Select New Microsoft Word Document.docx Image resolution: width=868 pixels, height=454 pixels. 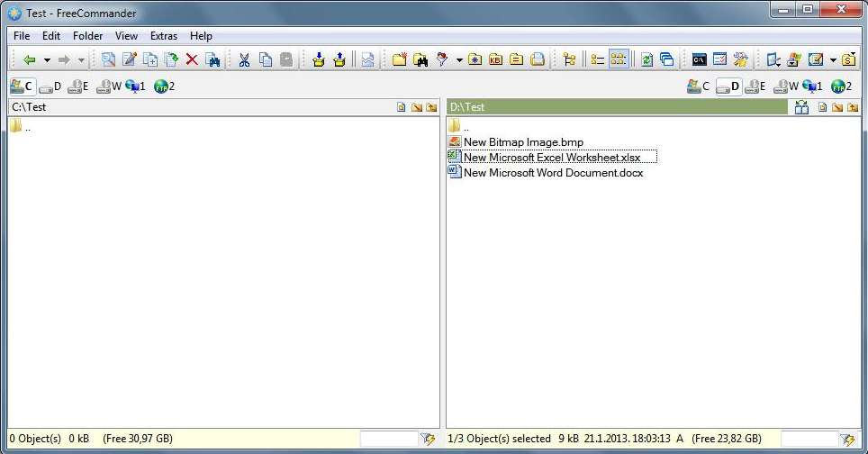[x=546, y=173]
